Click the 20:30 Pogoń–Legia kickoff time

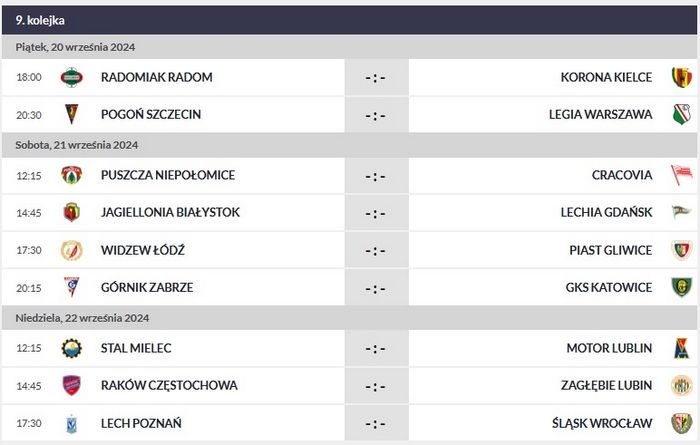coord(29,114)
